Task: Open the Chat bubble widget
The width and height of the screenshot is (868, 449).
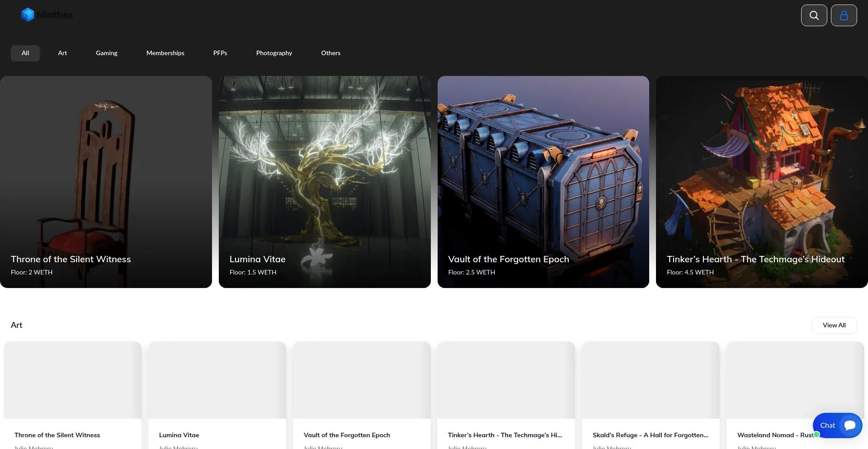Action: coord(837,425)
